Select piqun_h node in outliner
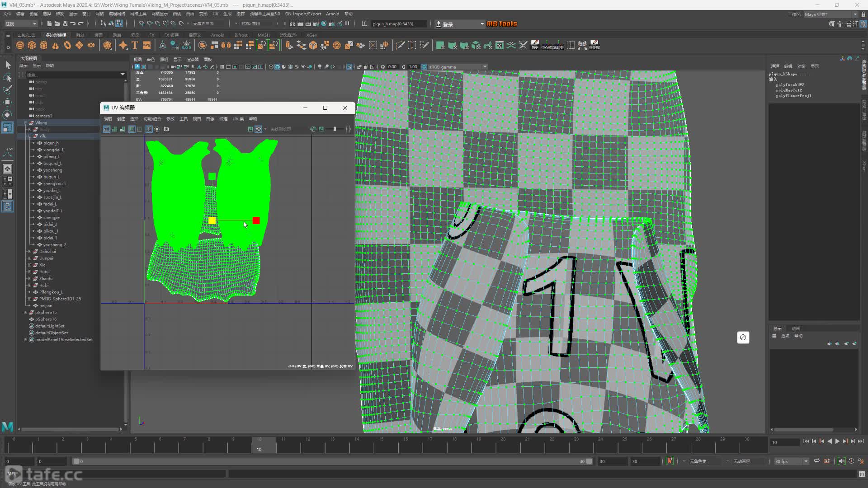868x488 pixels. (x=51, y=143)
